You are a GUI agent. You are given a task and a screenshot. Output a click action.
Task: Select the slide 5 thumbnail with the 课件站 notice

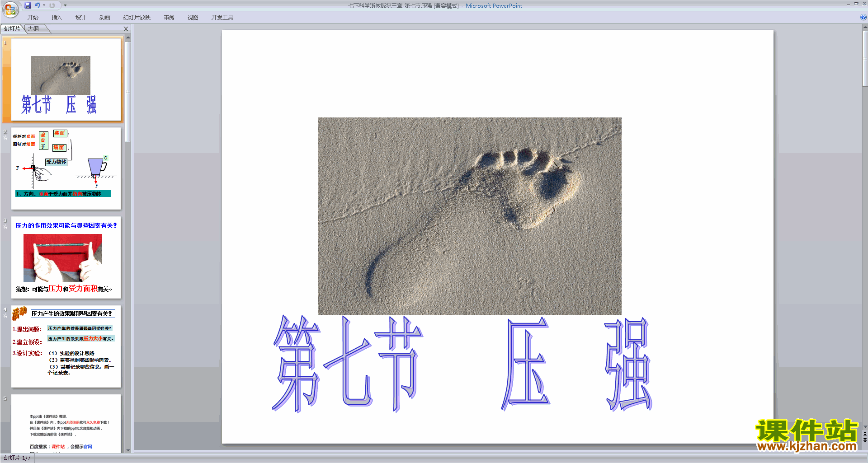66,424
